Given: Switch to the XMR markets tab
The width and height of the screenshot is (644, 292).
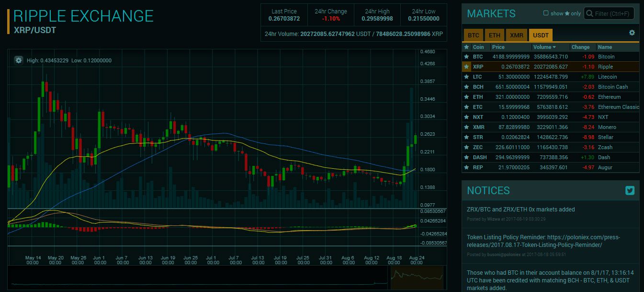Looking at the screenshot, I should [x=517, y=35].
